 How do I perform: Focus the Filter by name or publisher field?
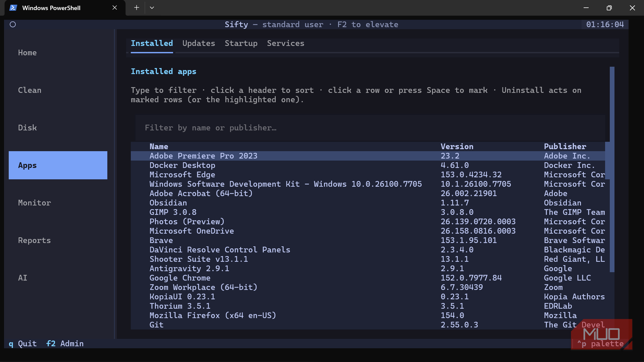(370, 128)
